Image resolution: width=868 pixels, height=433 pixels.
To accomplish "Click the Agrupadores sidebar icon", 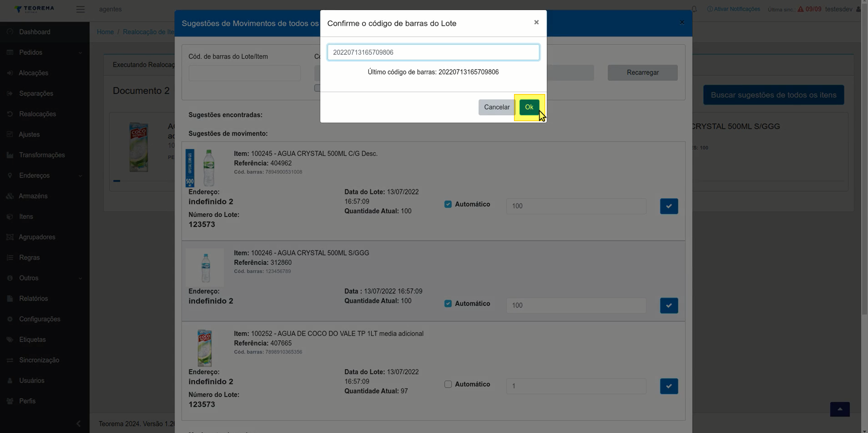I will click(x=10, y=237).
